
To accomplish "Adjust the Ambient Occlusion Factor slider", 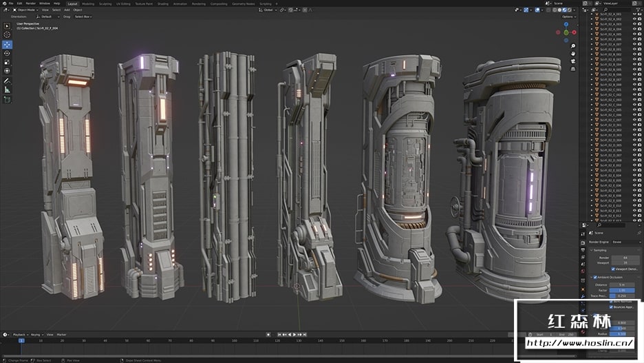I will (x=621, y=290).
